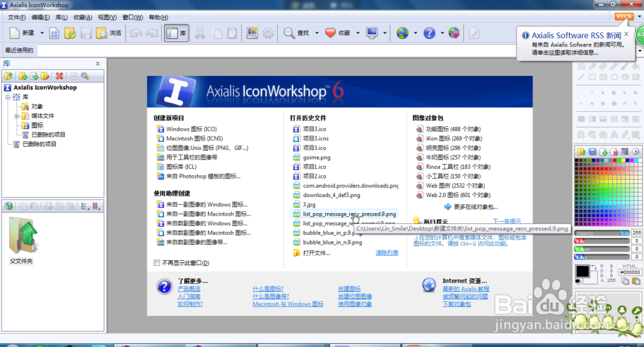Click the monitor screen toolbar icon
This screenshot has height=347, width=644.
point(372,33)
